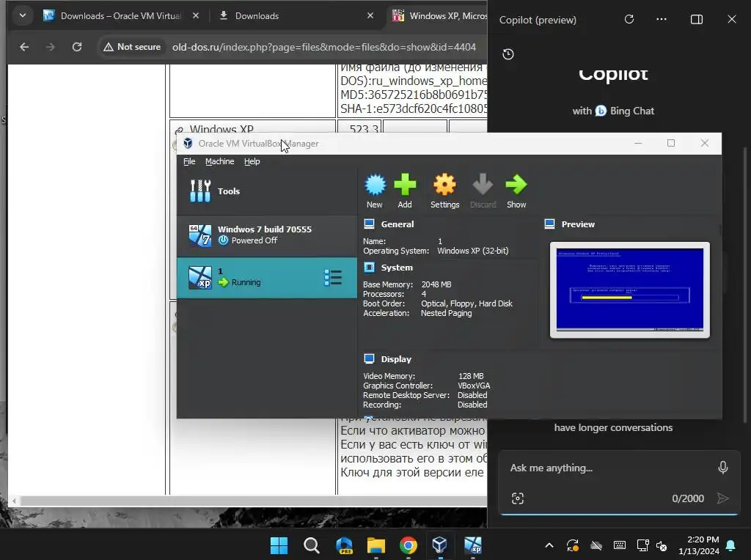Image resolution: width=751 pixels, height=560 pixels.
Task: Select the running XP machine named 1
Action: pyautogui.click(x=267, y=278)
